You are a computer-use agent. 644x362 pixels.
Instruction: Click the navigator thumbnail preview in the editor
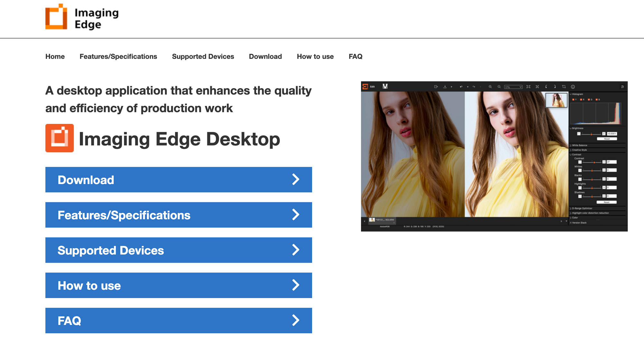coord(556,100)
